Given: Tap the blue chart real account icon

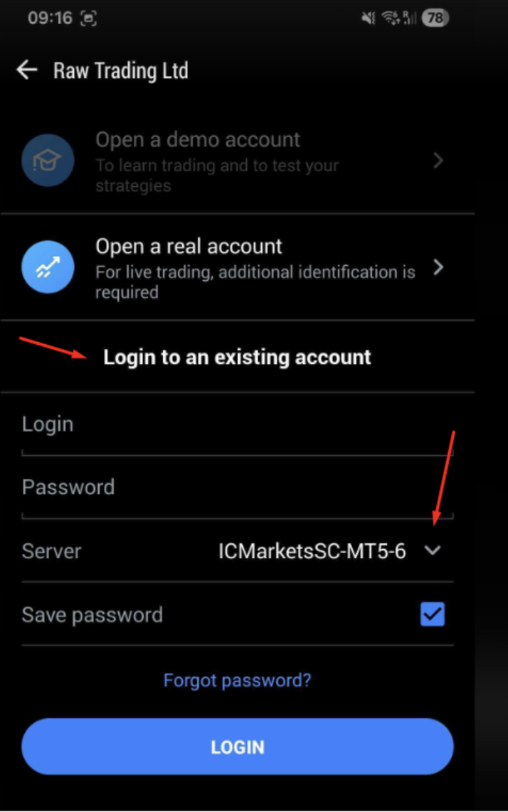Looking at the screenshot, I should click(48, 267).
